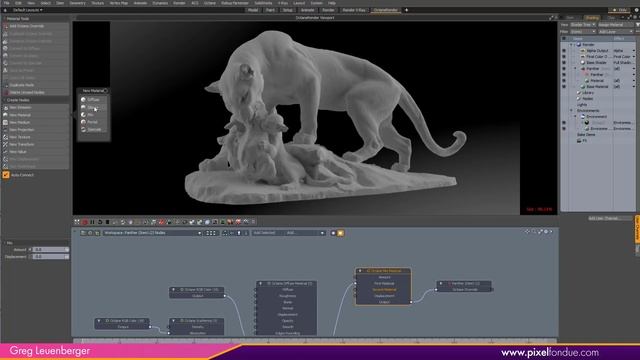Collapse the Environments tree item
The height and width of the screenshot is (360, 640).
click(572, 111)
